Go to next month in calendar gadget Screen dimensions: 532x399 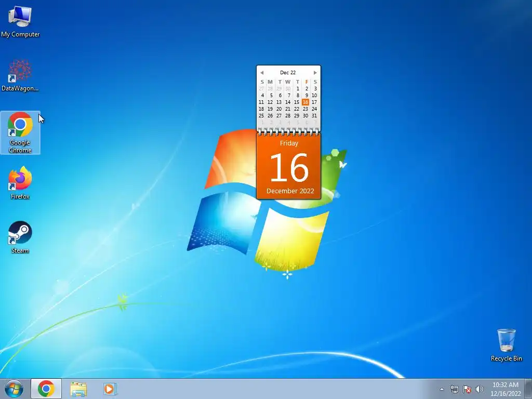315,73
